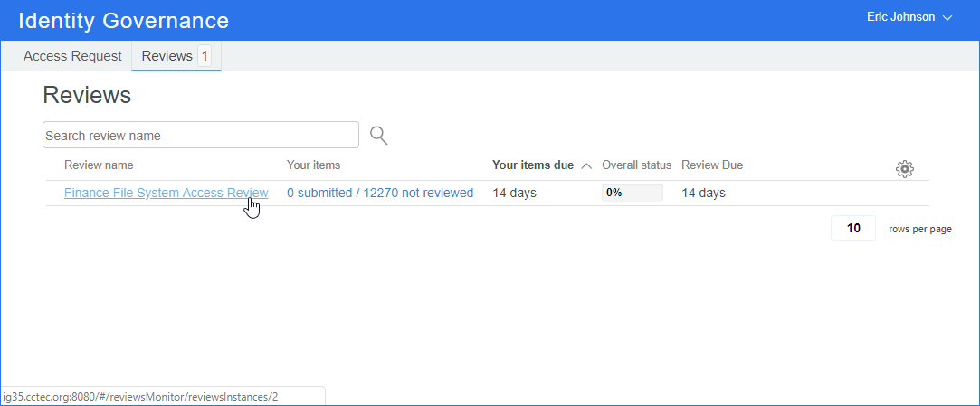Switch to the Access Request tab

[x=72, y=56]
